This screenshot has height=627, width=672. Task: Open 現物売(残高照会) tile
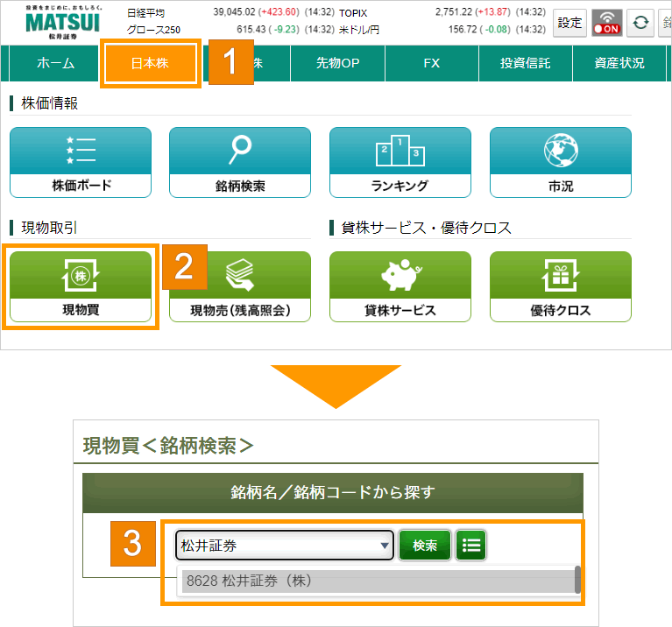pyautogui.click(x=240, y=286)
